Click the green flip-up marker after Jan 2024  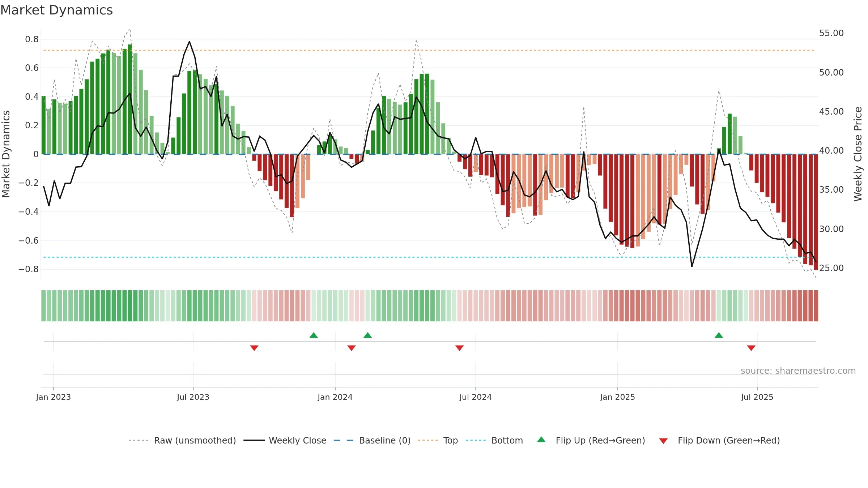[367, 335]
